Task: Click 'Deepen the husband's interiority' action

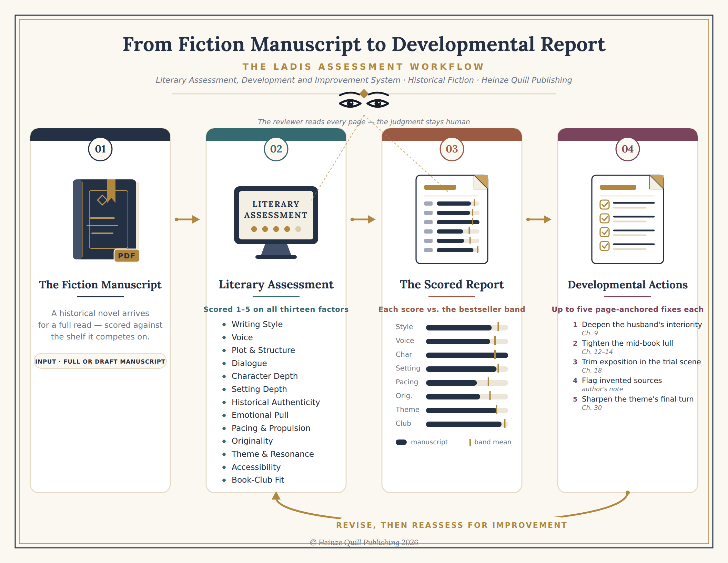Action: pos(642,325)
